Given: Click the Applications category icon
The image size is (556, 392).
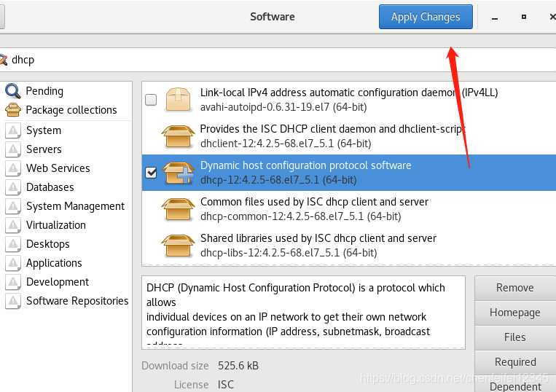Looking at the screenshot, I should [x=13, y=263].
